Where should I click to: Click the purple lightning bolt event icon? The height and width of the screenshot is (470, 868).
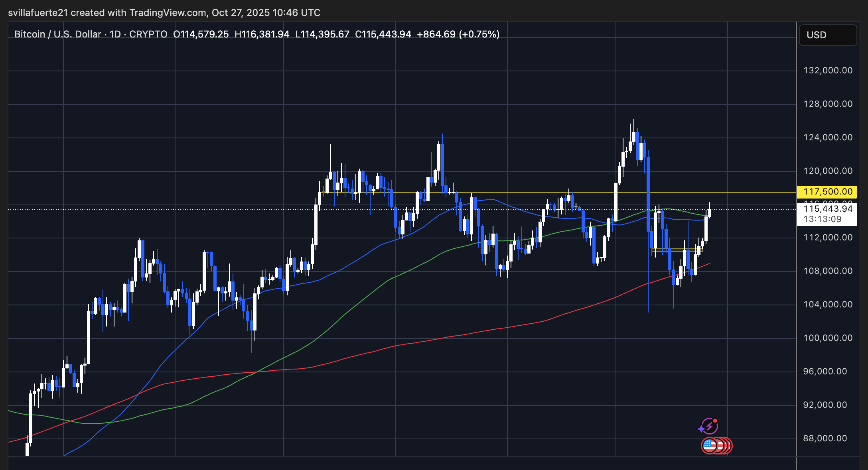710,427
